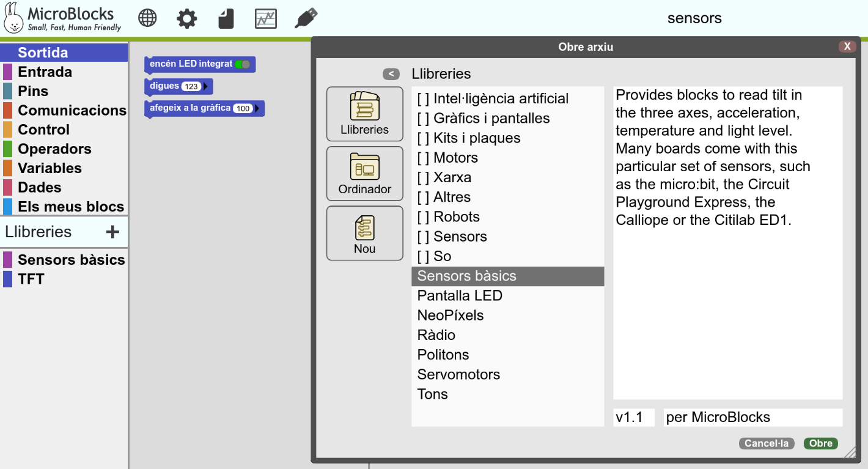Select the Comunicacions category

[64, 110]
